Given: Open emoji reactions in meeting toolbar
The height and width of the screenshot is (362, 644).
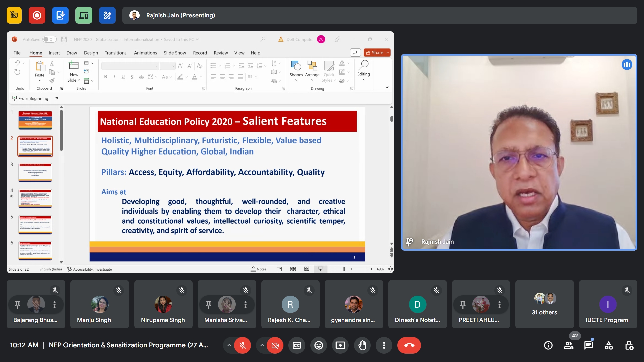Looking at the screenshot, I should click(319, 345).
